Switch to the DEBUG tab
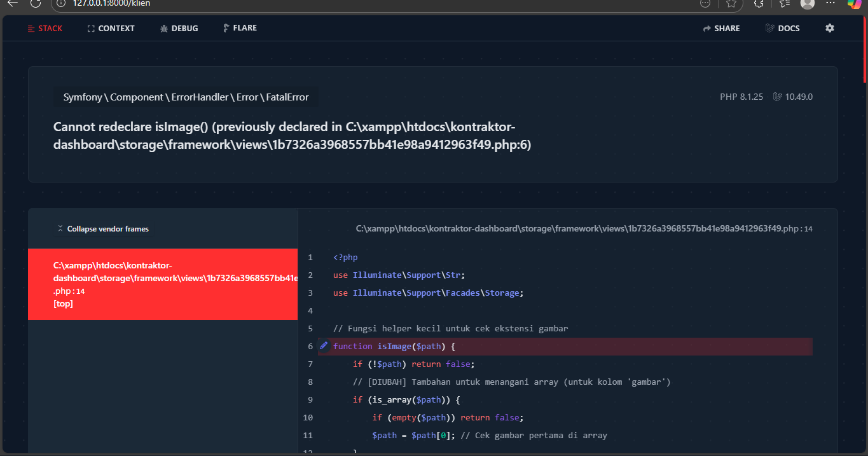Screen dimensions: 868x456 coord(179,29)
